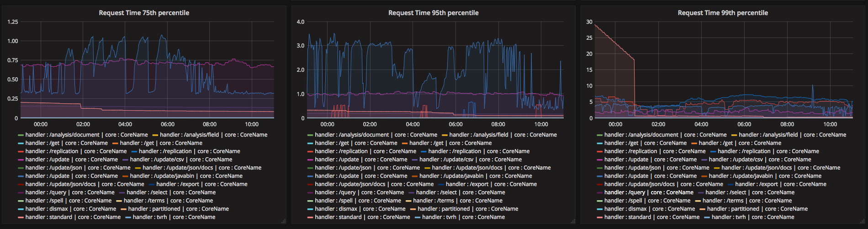Click resize handle of the 95th percentile panel
This screenshot has height=229, width=868.
click(x=573, y=221)
